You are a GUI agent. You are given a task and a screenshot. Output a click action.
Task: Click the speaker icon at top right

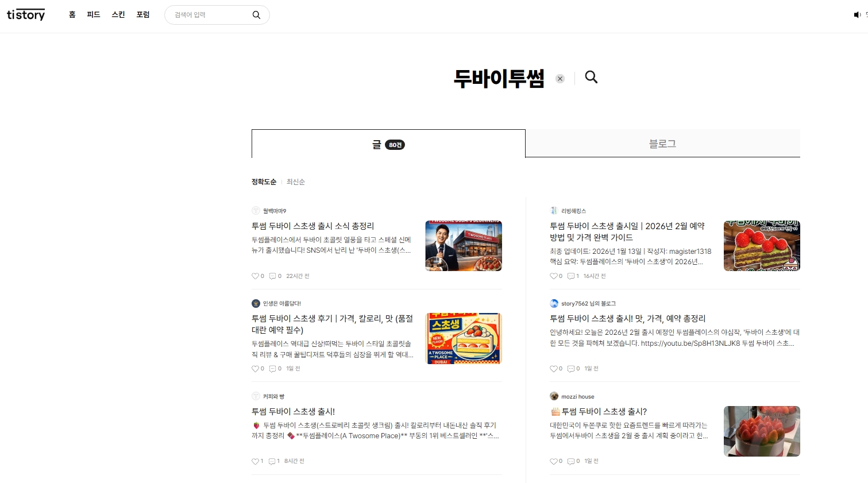[857, 15]
